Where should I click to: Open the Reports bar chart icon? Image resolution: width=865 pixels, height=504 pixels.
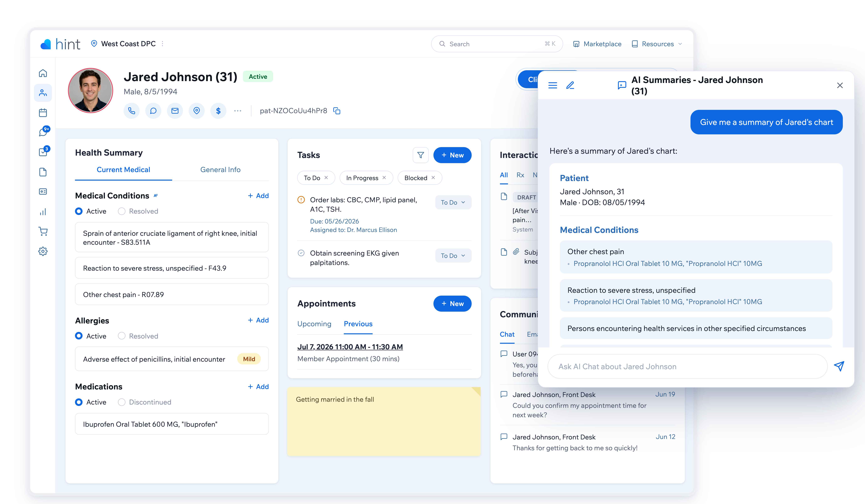pos(43,212)
